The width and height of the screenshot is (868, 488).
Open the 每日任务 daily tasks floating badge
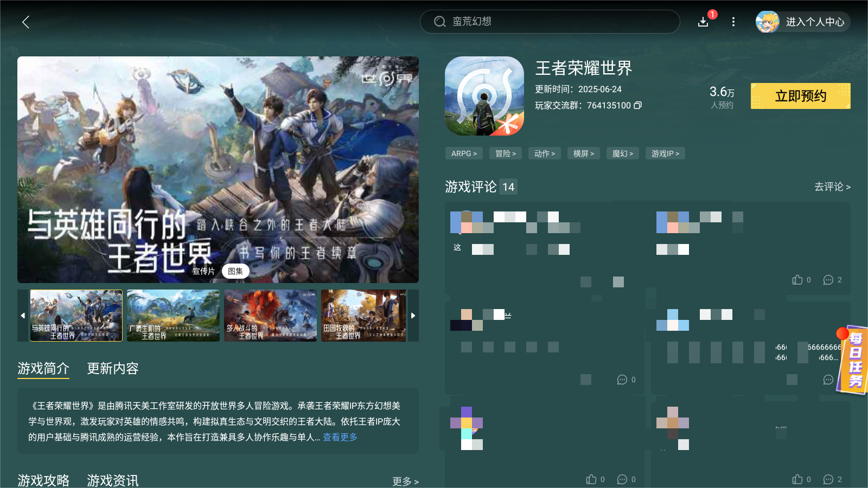pos(853,360)
